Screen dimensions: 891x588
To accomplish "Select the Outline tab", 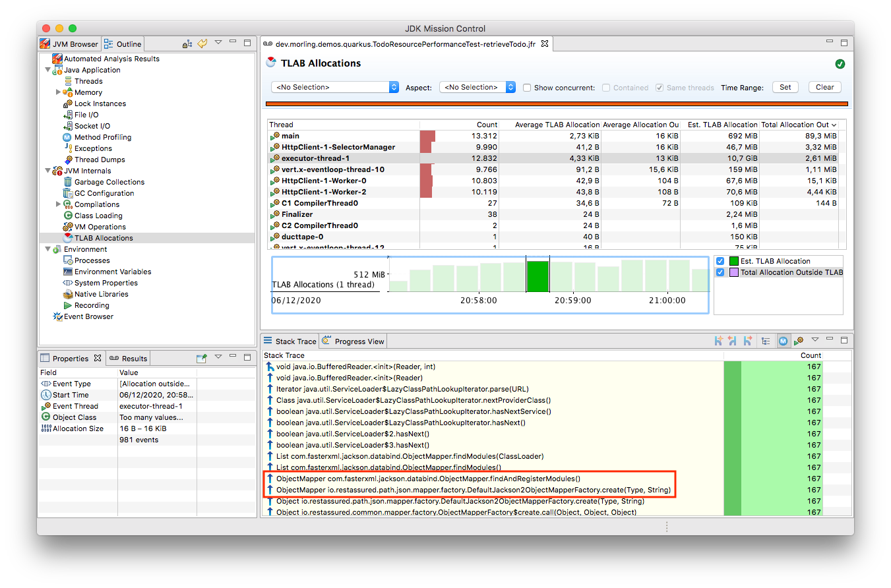I will point(123,44).
